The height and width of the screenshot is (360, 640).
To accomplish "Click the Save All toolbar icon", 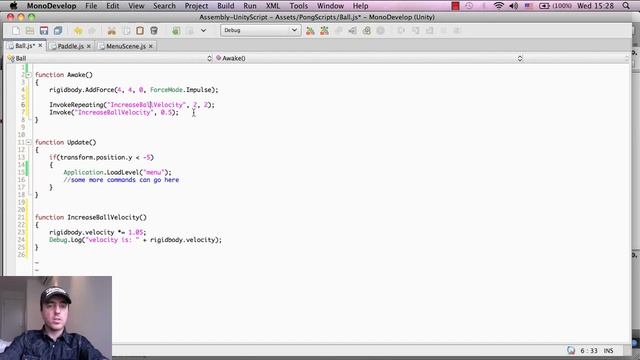I will click(58, 31).
